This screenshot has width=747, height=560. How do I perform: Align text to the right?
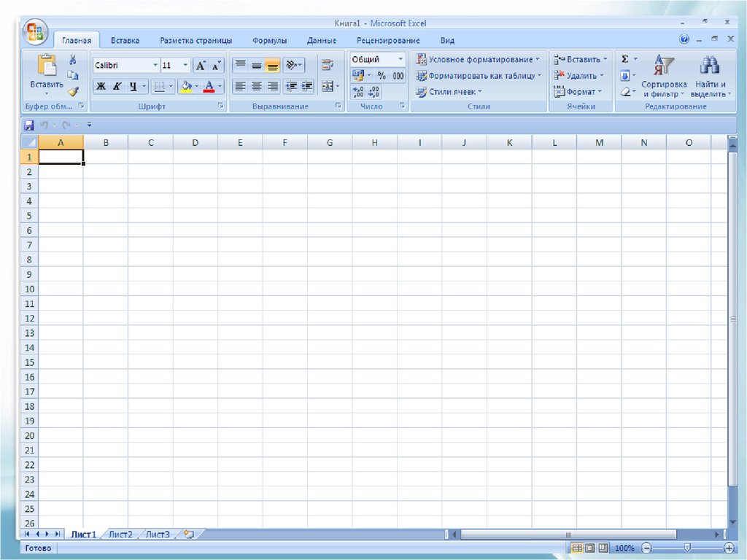click(x=273, y=86)
